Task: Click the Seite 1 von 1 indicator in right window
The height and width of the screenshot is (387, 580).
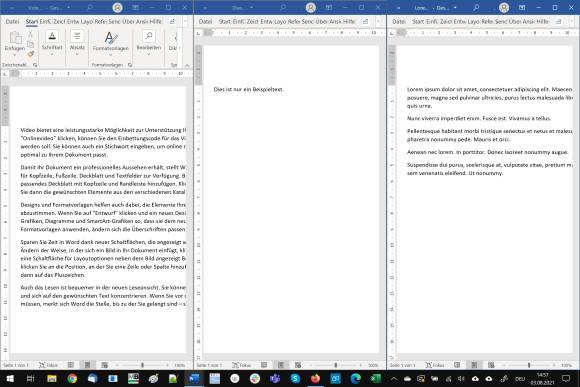Action: (402, 365)
